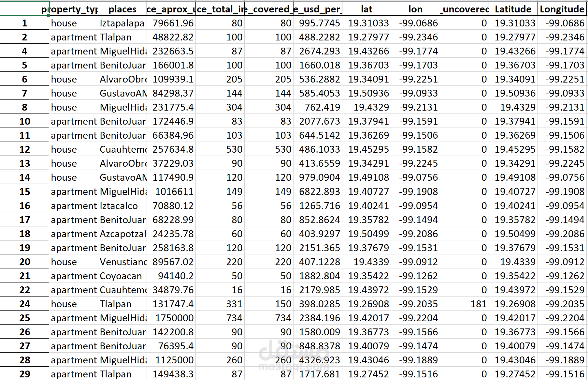Select the 331 total surface cell
The height and width of the screenshot is (380, 588).
(x=220, y=304)
